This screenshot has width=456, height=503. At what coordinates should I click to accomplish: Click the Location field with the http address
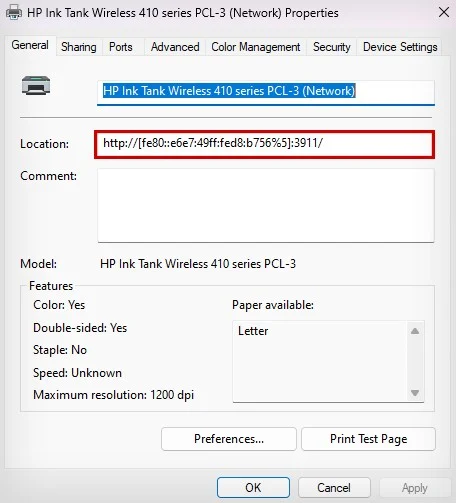point(265,144)
